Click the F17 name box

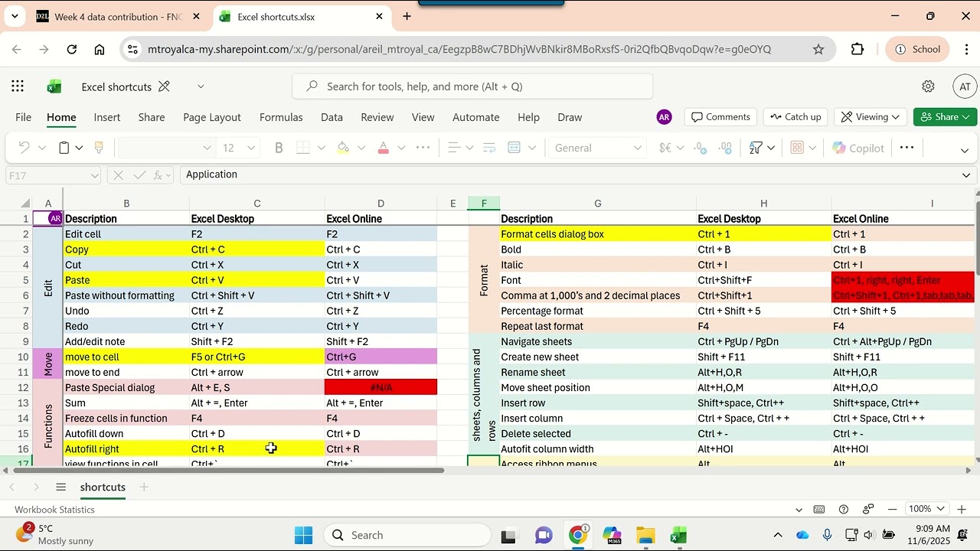53,175
